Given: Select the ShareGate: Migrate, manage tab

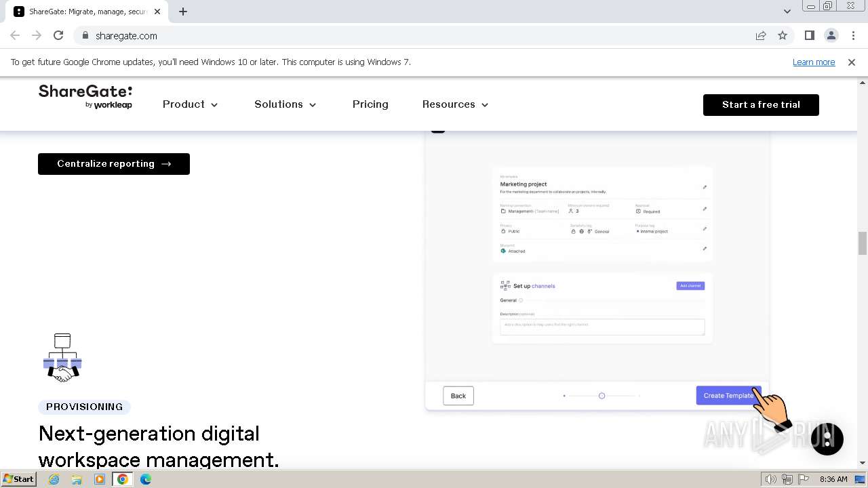Looking at the screenshot, I should tap(87, 12).
